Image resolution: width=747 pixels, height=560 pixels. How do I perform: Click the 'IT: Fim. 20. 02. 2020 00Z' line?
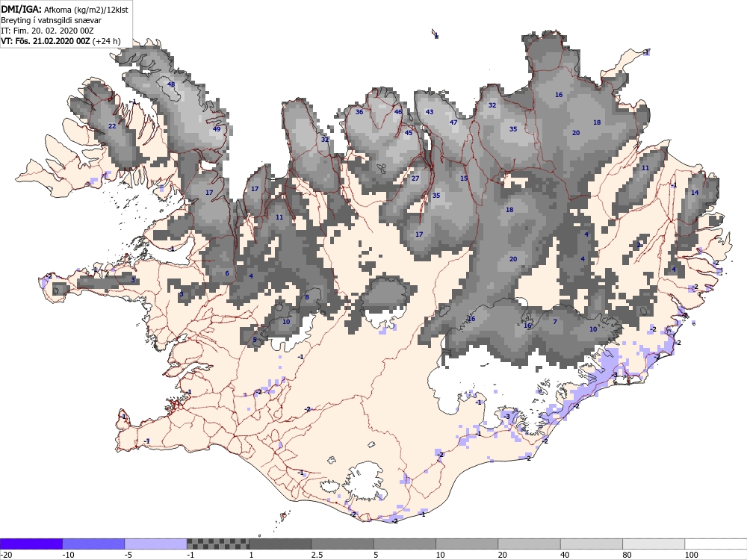click(x=47, y=31)
